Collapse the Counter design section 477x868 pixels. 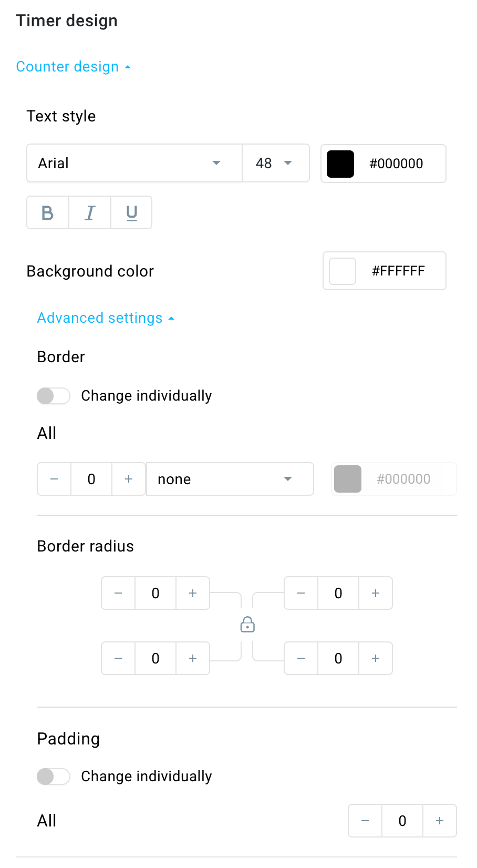74,66
